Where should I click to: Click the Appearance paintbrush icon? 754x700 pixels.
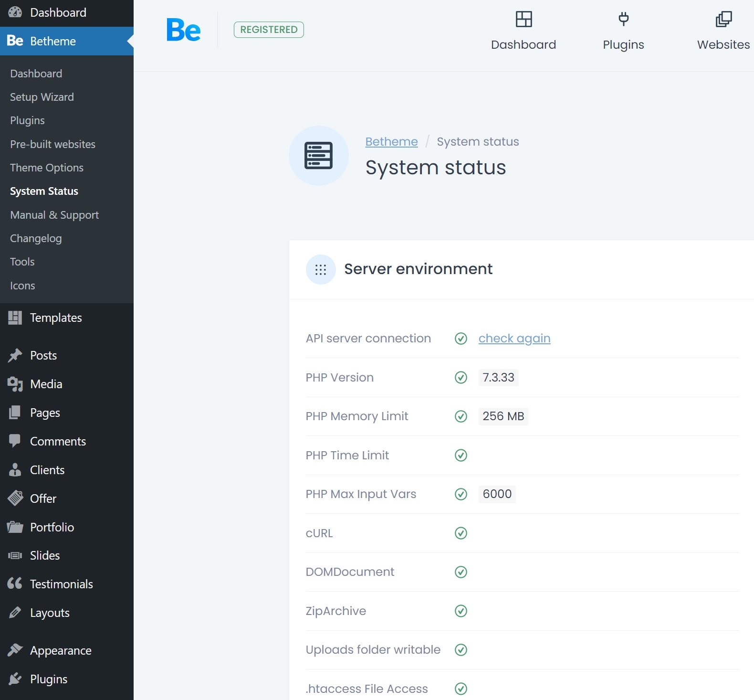coord(15,650)
